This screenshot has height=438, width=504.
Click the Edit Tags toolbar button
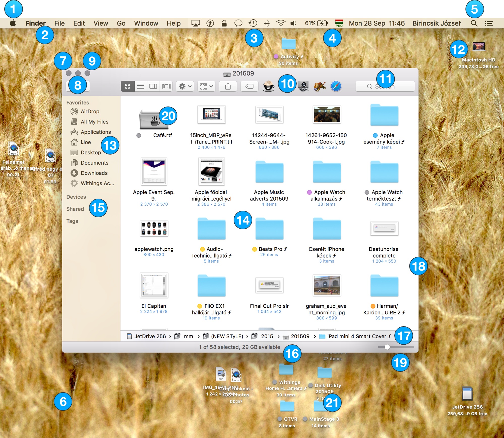point(249,86)
